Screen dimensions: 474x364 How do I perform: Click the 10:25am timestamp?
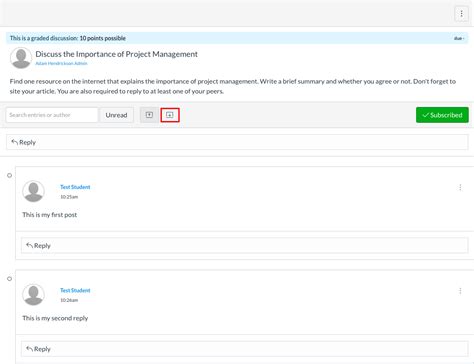[x=69, y=197]
